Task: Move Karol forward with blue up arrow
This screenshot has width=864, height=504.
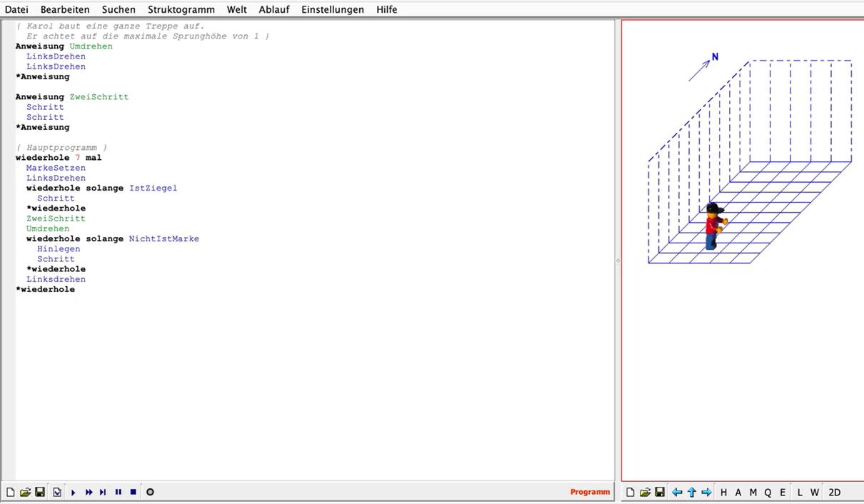Action: coord(691,492)
